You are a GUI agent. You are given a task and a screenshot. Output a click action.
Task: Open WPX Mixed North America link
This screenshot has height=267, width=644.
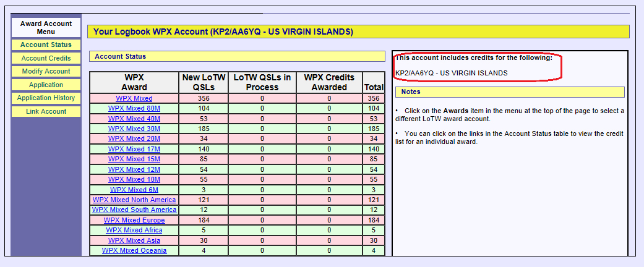(134, 200)
